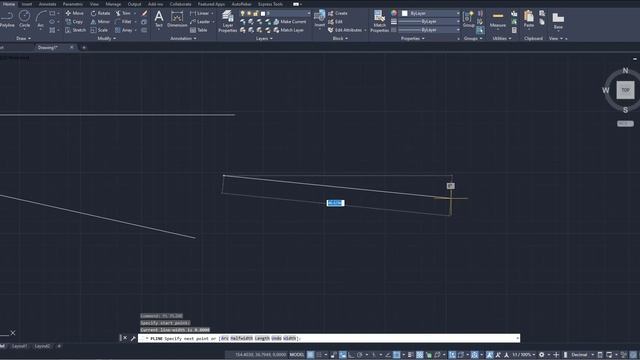
Task: Open Layer Properties manager
Action: [x=227, y=21]
